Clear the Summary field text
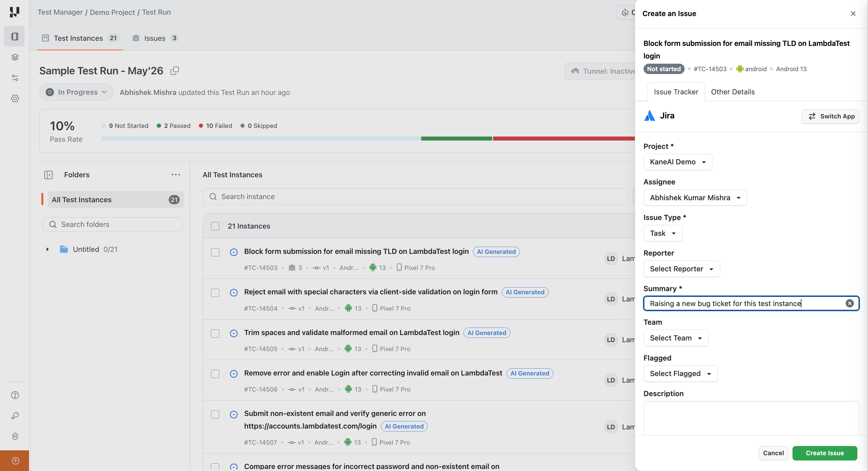 [x=849, y=303]
